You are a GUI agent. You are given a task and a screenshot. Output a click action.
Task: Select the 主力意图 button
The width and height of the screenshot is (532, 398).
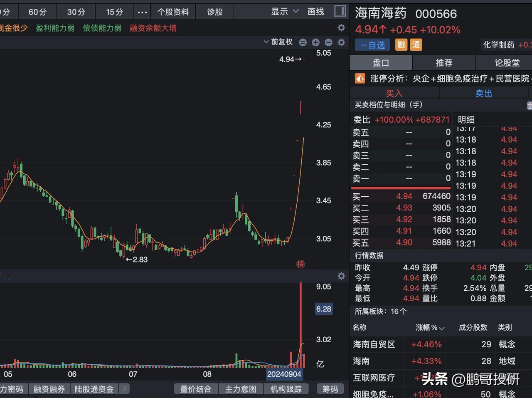[241, 389]
